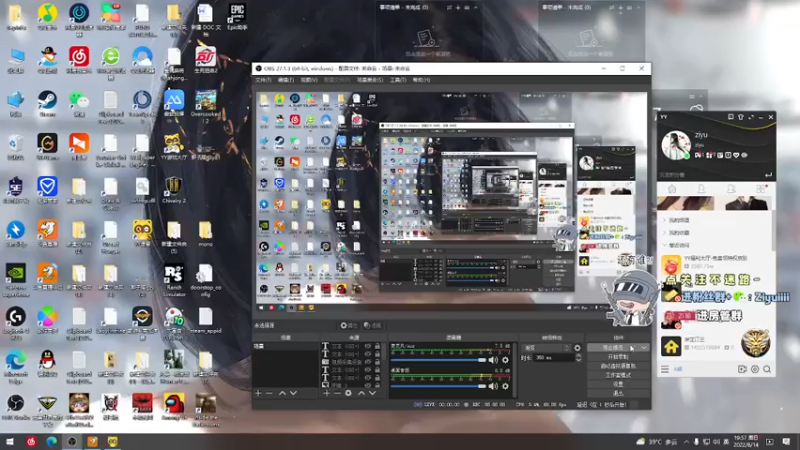
Task: Select Among Us desktop icon
Action: click(173, 407)
